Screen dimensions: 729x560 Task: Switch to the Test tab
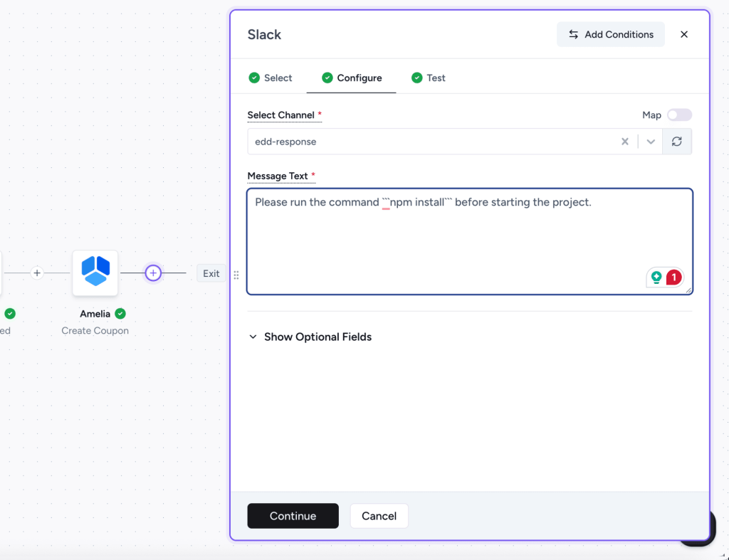(429, 78)
